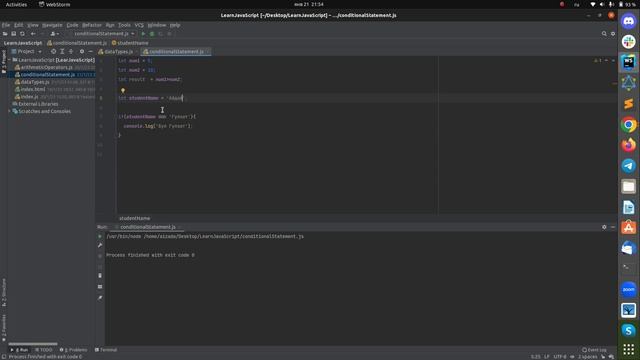The height and width of the screenshot is (360, 640).
Task: Click the Back navigation arrow in the toolbar
Action: tap(33, 34)
